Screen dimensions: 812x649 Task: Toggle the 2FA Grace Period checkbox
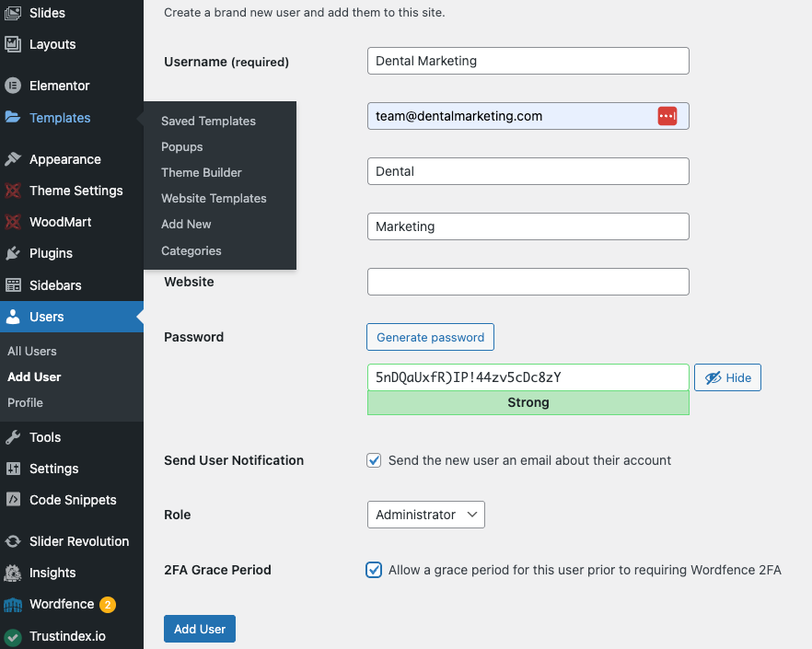coord(374,570)
